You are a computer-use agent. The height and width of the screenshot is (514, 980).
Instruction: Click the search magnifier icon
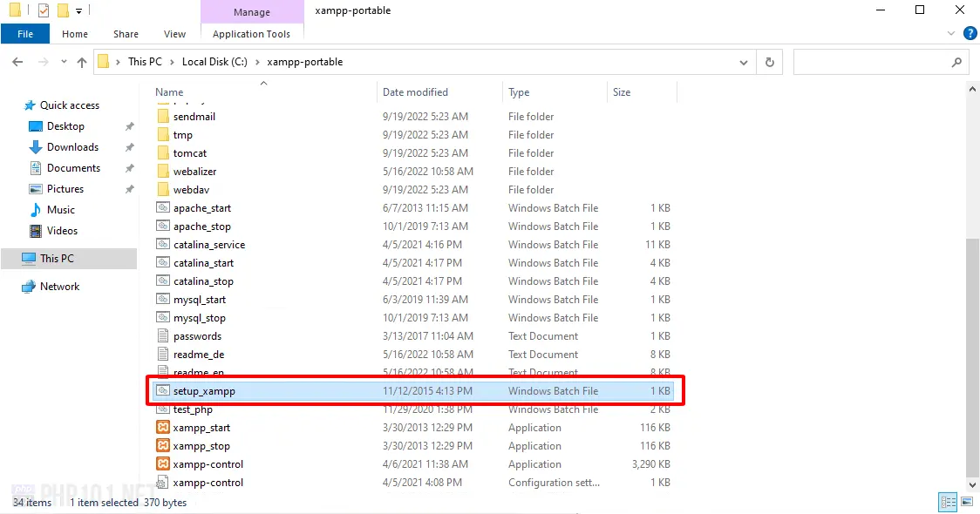(956, 62)
